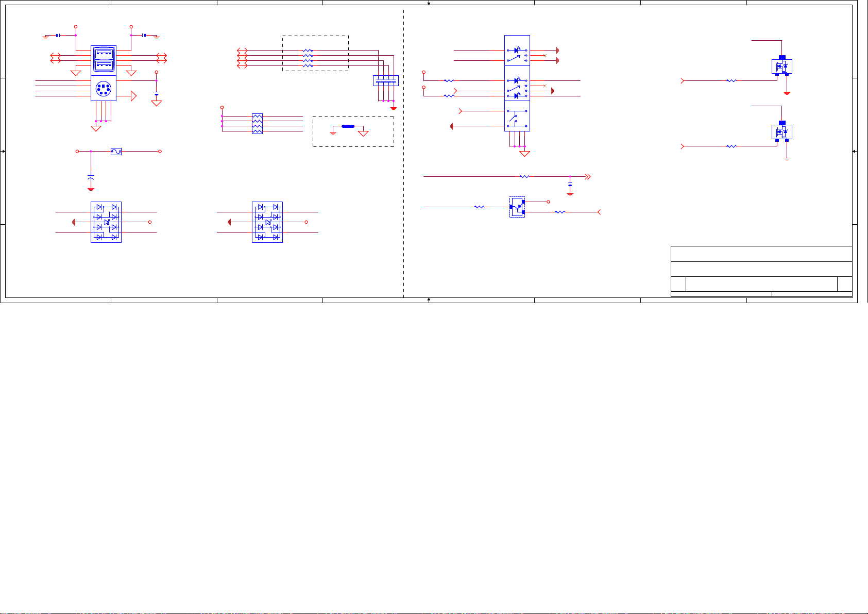868x614 pixels.
Task: Pick the left-hand diode array component
Action: click(x=106, y=222)
